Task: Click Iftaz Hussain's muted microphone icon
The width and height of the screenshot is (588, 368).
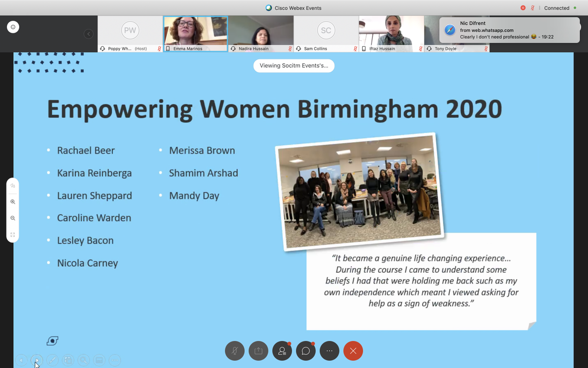Action: click(421, 49)
